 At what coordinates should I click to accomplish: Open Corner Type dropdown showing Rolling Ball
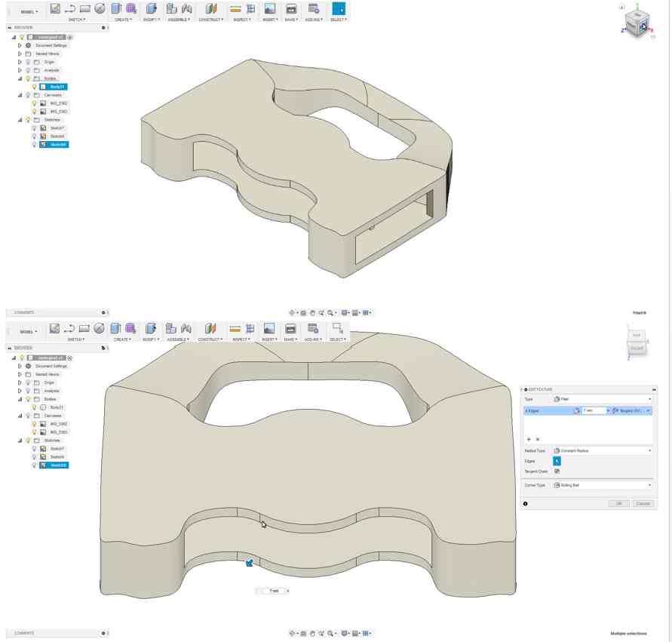coord(602,485)
